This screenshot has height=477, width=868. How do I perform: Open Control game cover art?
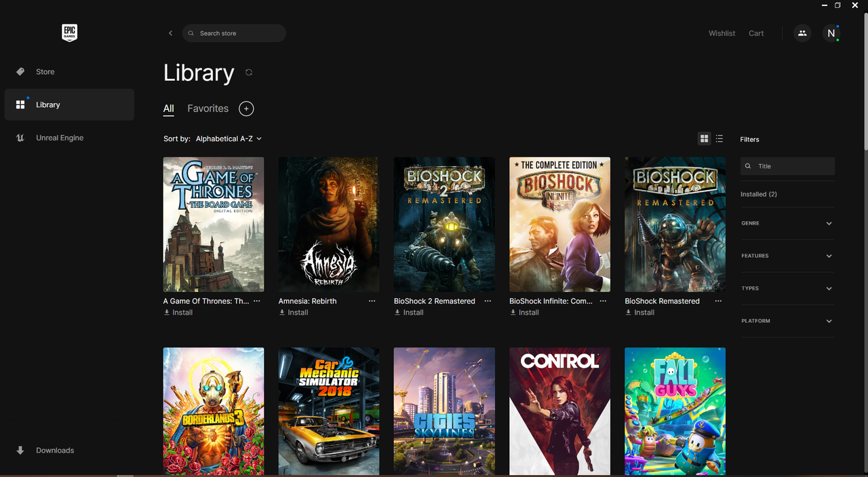pos(559,411)
